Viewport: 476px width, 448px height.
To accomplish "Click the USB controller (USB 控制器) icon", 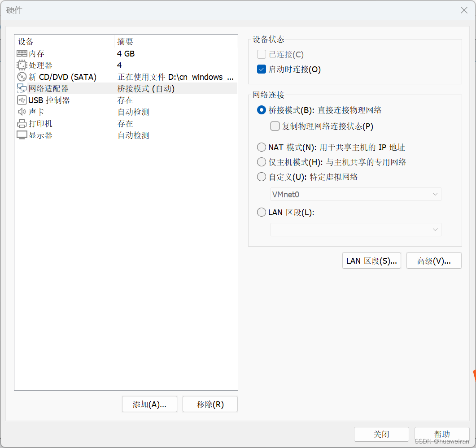I will click(x=22, y=100).
